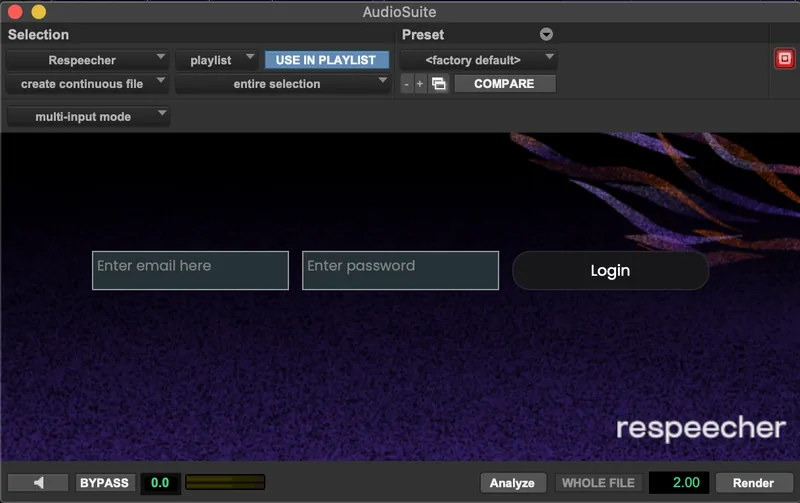The height and width of the screenshot is (503, 800).
Task: Toggle the WHOLE FILE option
Action: coord(598,483)
